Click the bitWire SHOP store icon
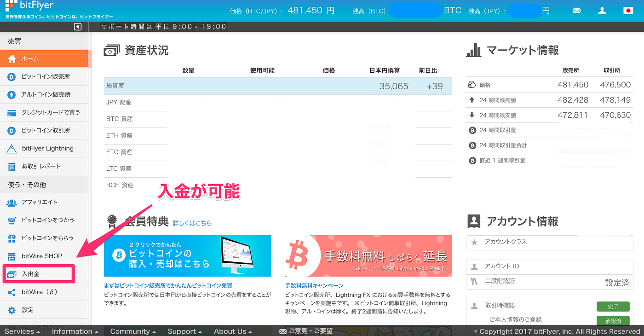The image size is (644, 336). click(x=12, y=256)
